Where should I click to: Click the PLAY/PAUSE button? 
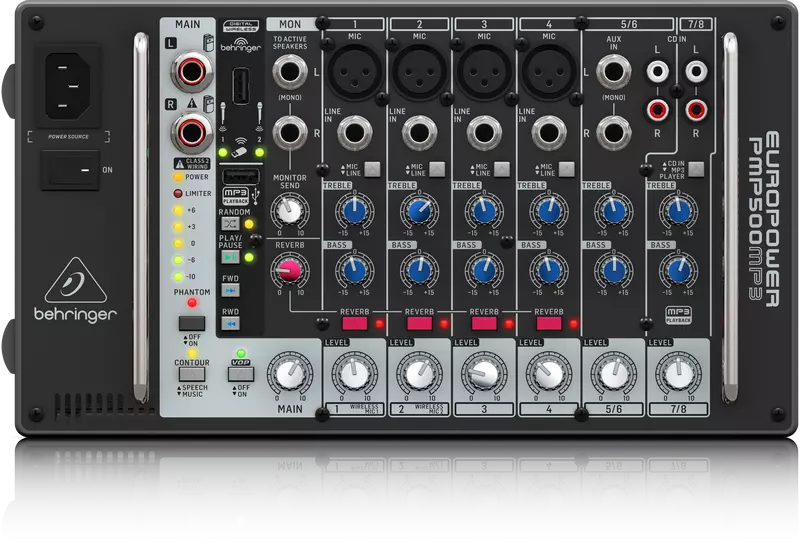coord(230,257)
